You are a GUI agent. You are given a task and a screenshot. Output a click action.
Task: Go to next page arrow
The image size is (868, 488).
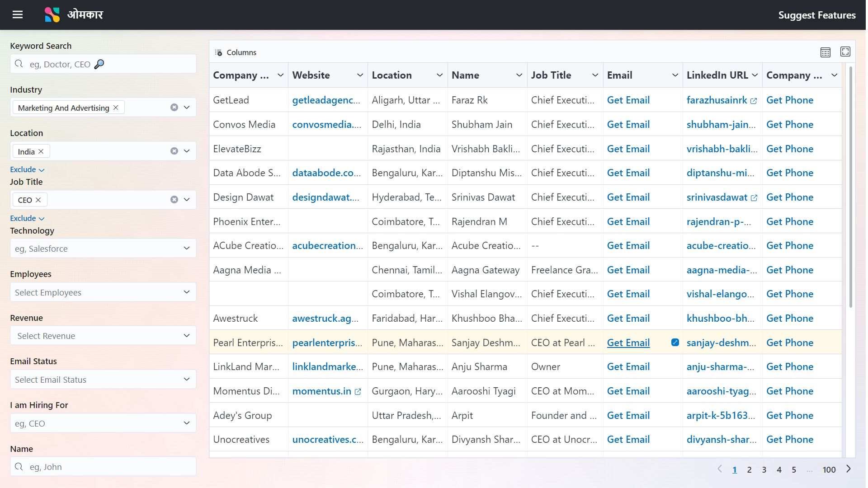click(x=849, y=469)
